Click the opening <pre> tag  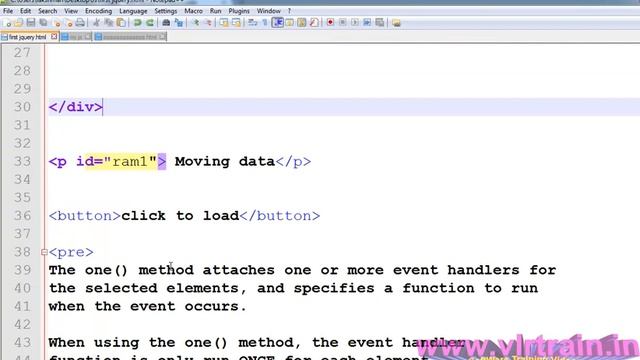pos(71,252)
